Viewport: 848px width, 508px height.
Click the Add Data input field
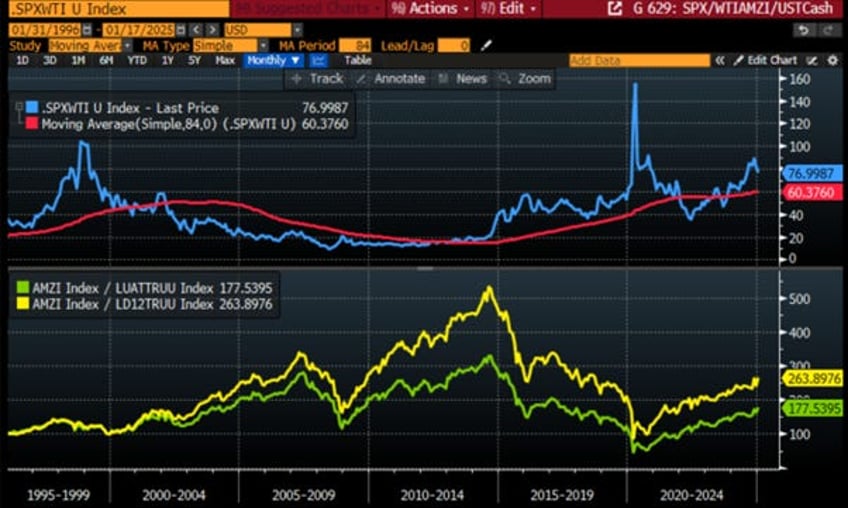[x=640, y=61]
